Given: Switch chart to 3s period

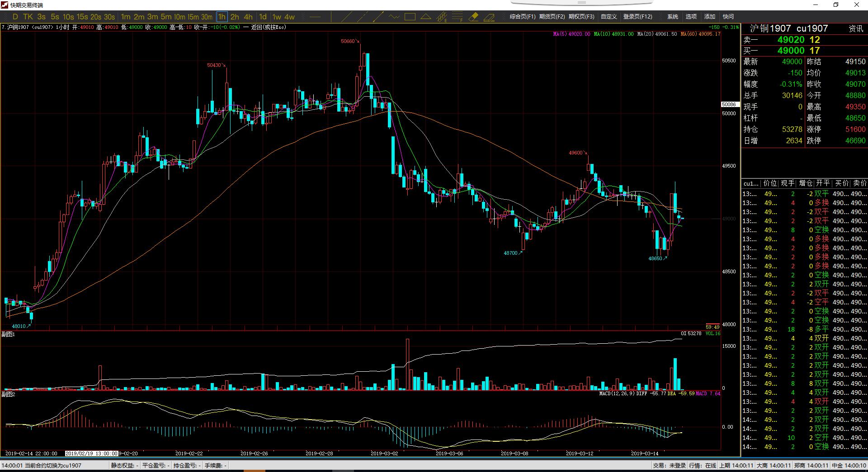Looking at the screenshot, I should pos(42,17).
